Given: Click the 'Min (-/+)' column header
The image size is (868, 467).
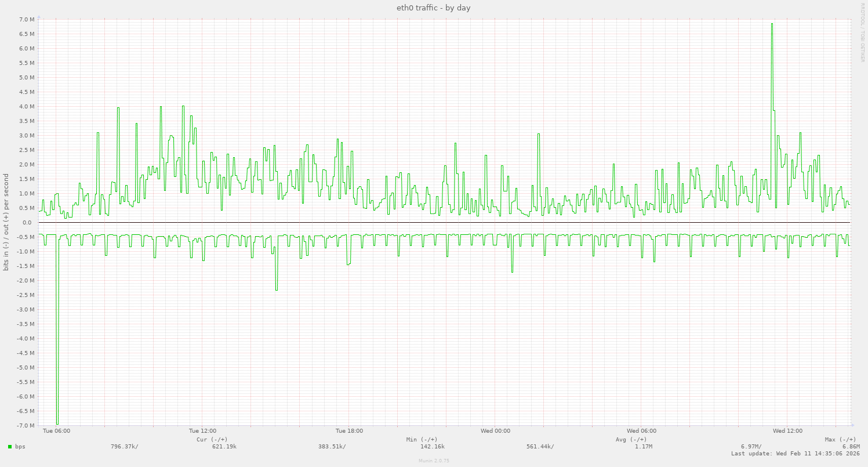Looking at the screenshot, I should click(422, 439).
